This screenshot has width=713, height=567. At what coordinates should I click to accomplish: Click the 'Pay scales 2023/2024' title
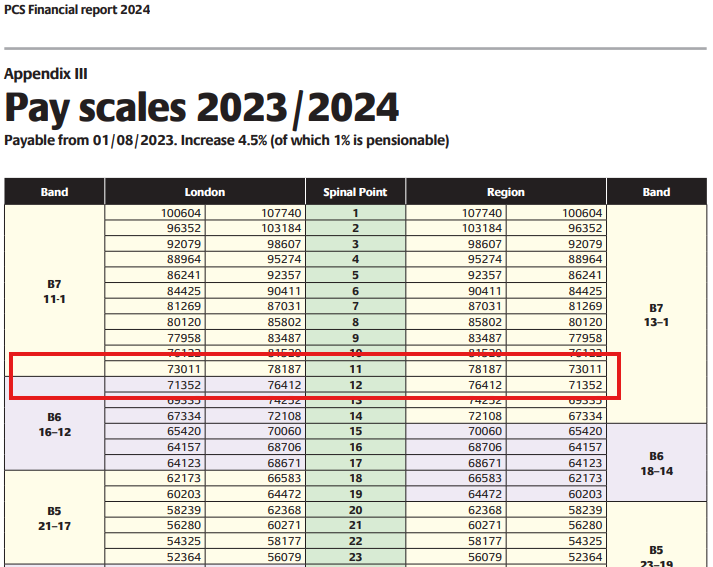coord(202,107)
